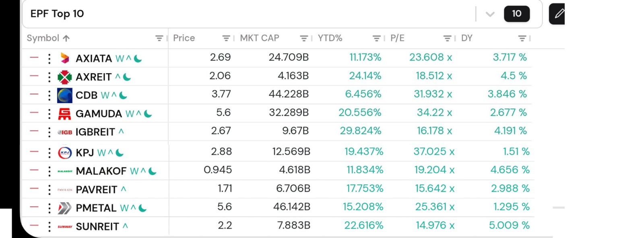
Task: Open the three-dot menu for AXIATA
Action: coord(50,59)
